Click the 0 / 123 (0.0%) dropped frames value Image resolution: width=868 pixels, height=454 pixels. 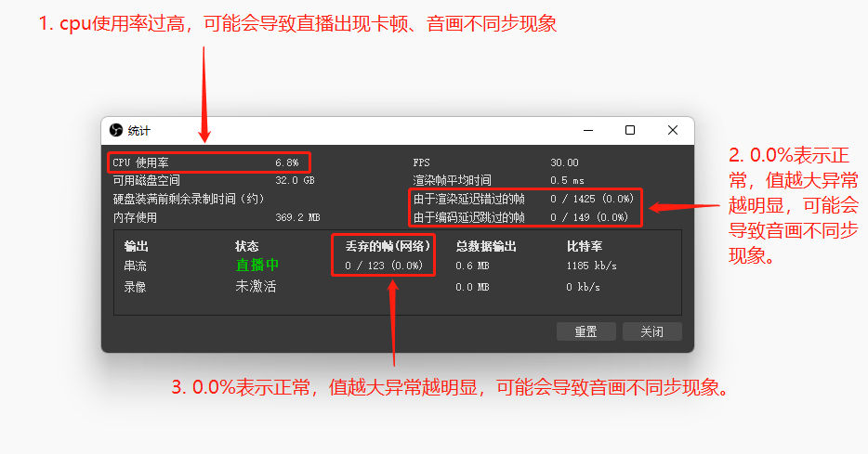tap(384, 266)
